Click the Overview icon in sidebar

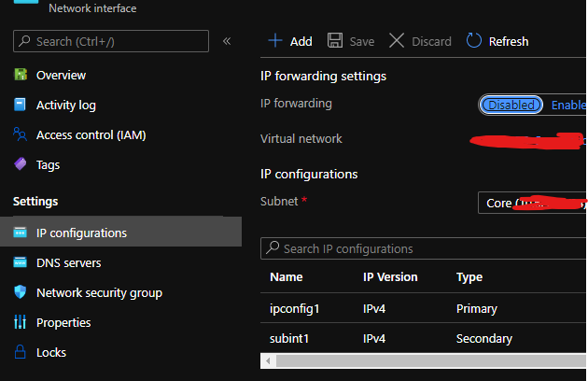click(x=21, y=75)
